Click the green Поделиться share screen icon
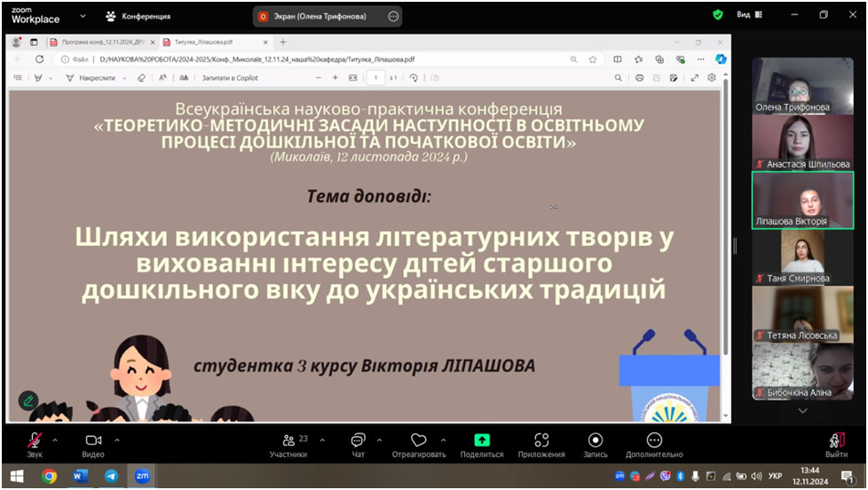868x490 pixels. [x=482, y=440]
